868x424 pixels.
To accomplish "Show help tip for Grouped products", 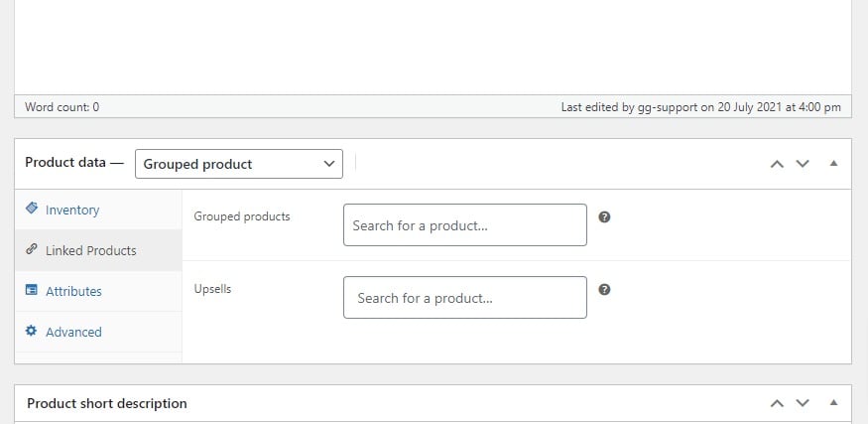I will click(604, 216).
